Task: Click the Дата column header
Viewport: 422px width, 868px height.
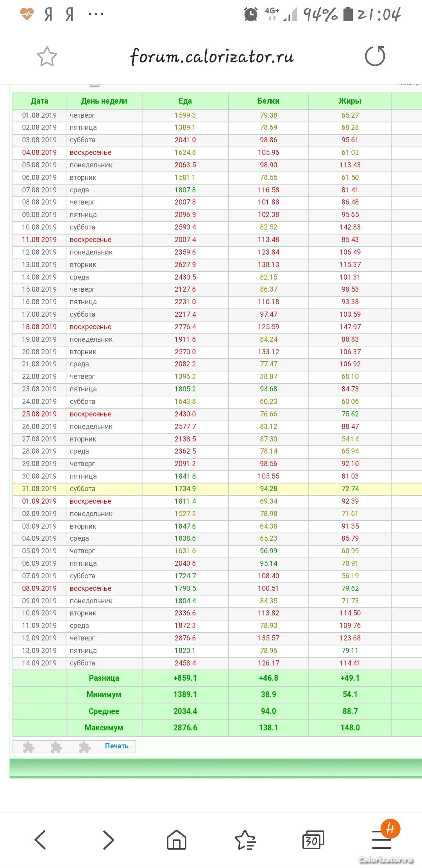Action: point(39,101)
